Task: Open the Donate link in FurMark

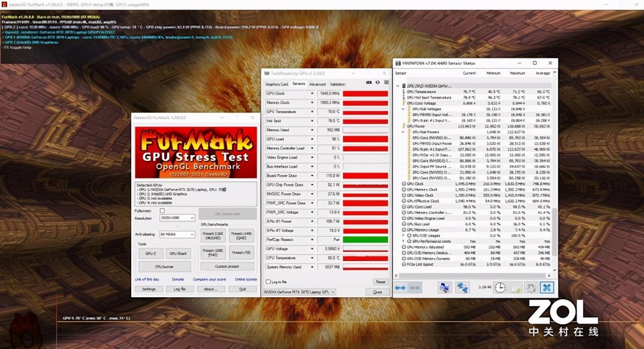Action: [x=178, y=279]
